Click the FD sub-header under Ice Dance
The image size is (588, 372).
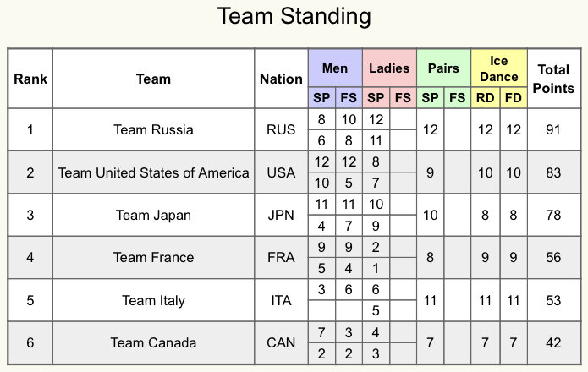pos(514,98)
